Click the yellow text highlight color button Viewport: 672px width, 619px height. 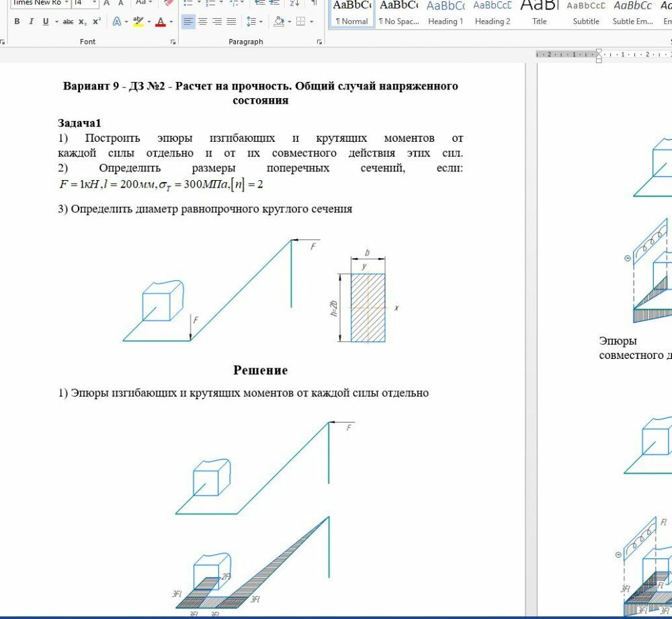tap(138, 22)
